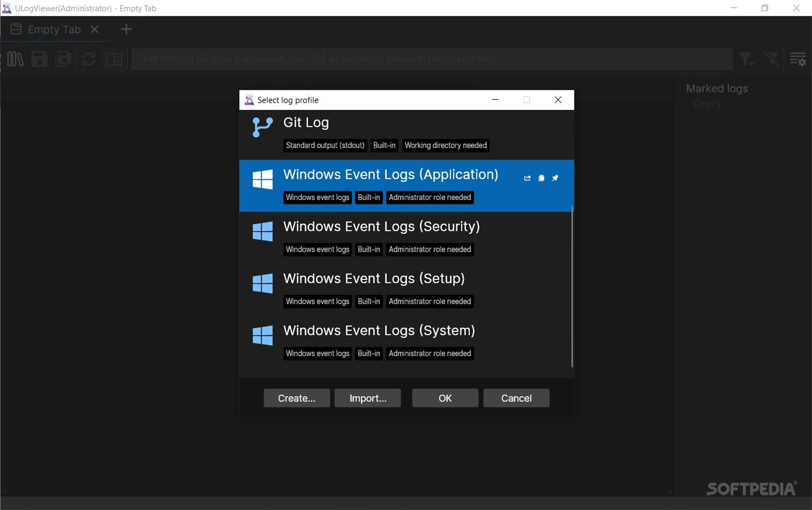Switch to the Empty Tab

coord(55,30)
